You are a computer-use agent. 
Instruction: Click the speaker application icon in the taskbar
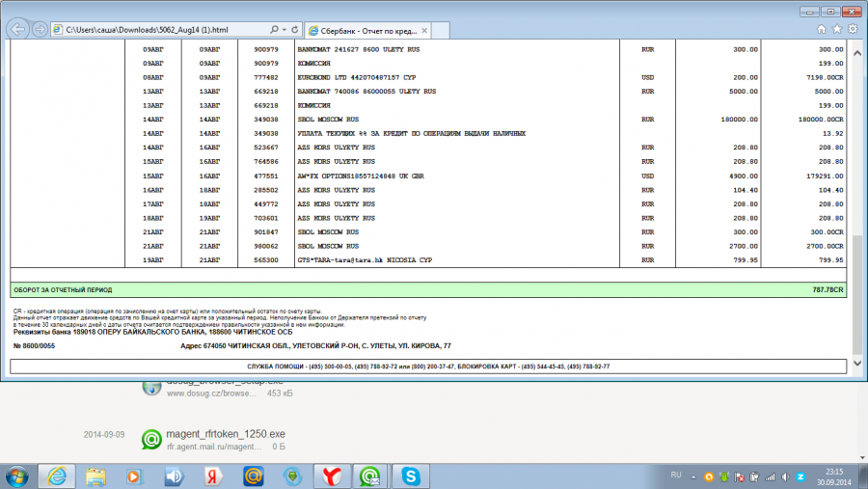point(174,476)
